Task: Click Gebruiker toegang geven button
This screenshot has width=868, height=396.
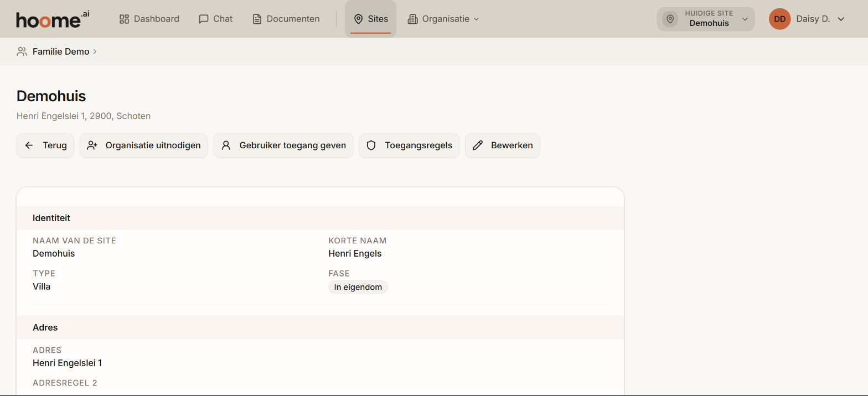Action: [283, 145]
